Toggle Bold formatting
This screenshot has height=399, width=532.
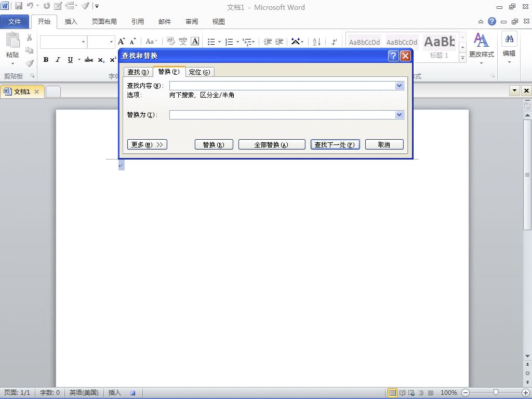coord(46,60)
